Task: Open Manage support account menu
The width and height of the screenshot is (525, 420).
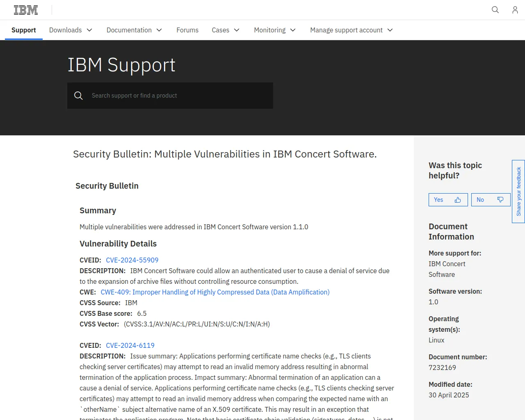Action: tap(352, 30)
